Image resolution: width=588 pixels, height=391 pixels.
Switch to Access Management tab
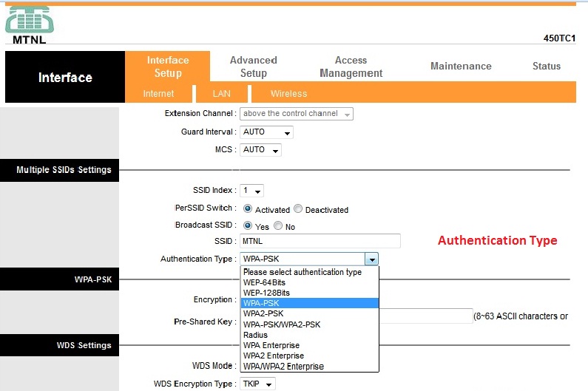[x=351, y=67]
